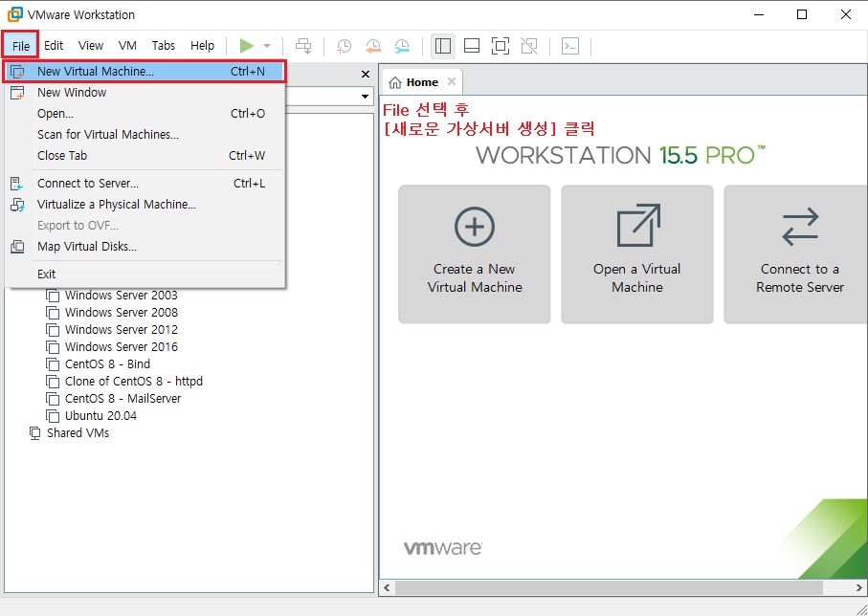Click the Enter Full Screen icon

coord(501,46)
